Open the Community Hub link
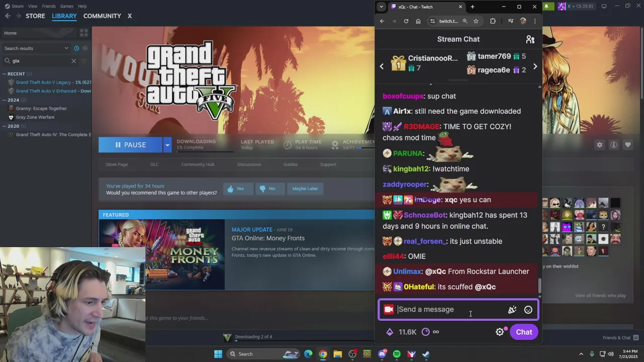Viewport: 644px width, 362px height. click(x=198, y=164)
